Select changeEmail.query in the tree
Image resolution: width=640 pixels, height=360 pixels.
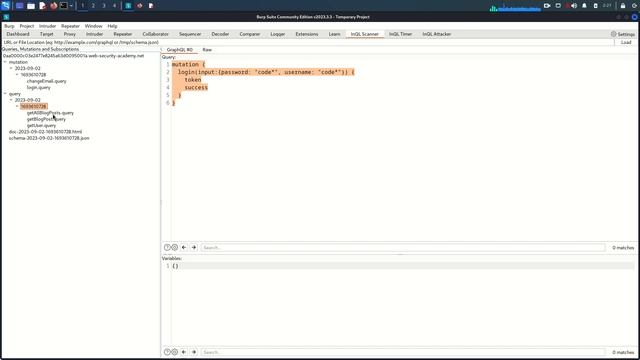tap(47, 81)
